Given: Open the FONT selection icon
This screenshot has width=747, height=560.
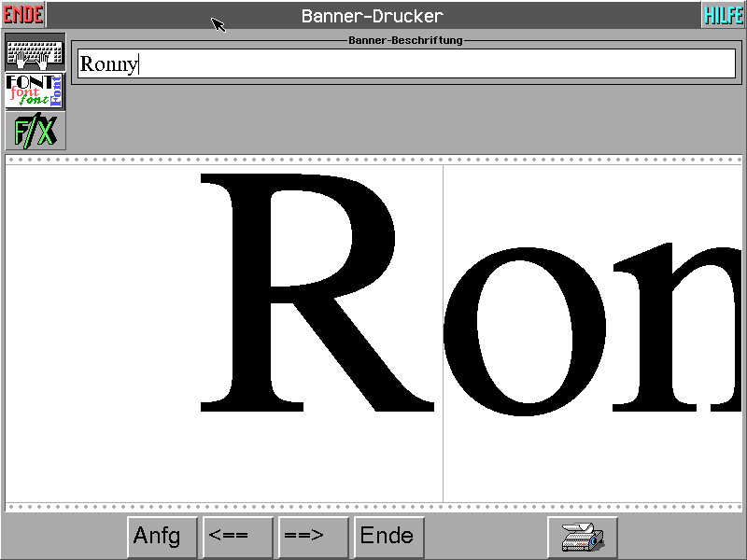Looking at the screenshot, I should pyautogui.click(x=35, y=91).
